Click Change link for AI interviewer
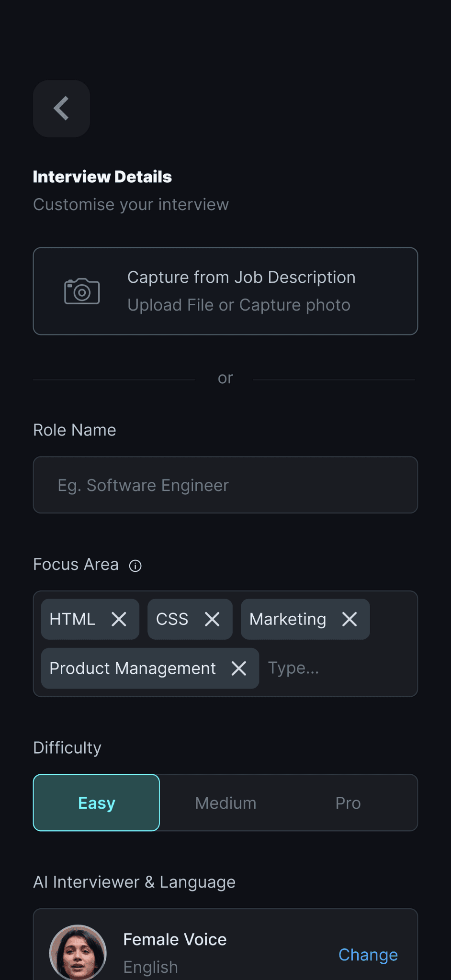 [368, 955]
